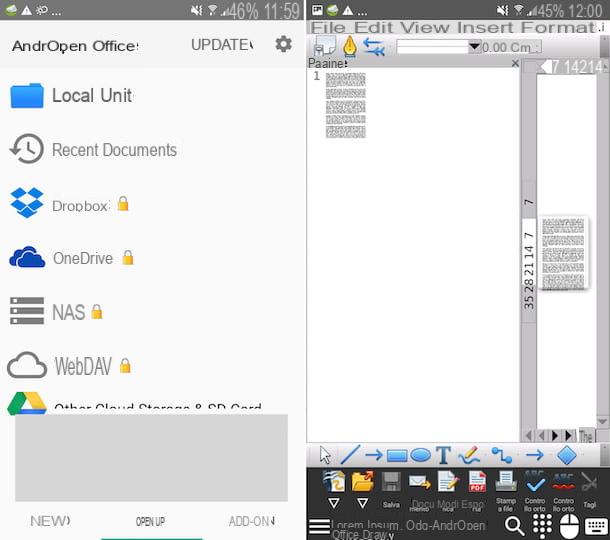Click the mouse mode icon

pos(570,526)
